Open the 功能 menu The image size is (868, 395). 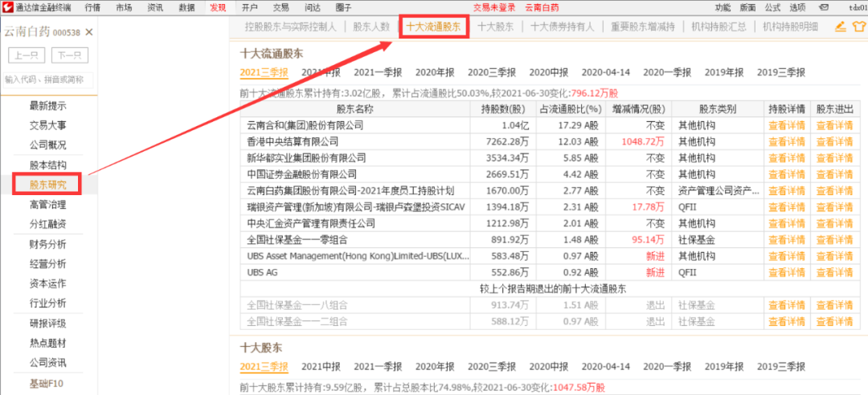click(723, 7)
